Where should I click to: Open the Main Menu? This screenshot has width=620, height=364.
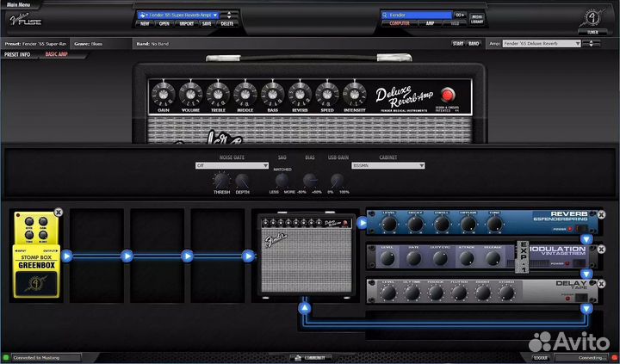18,4
